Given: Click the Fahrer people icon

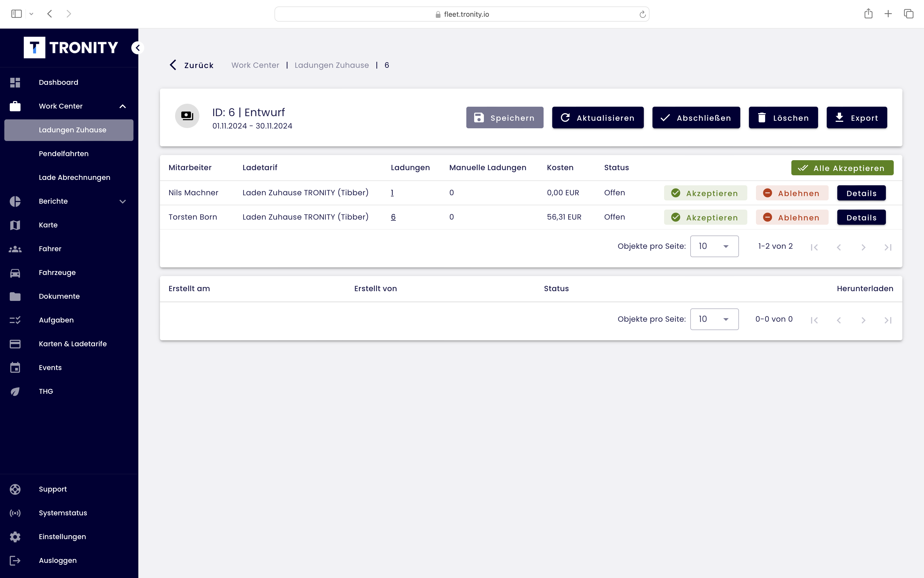Looking at the screenshot, I should coord(15,249).
